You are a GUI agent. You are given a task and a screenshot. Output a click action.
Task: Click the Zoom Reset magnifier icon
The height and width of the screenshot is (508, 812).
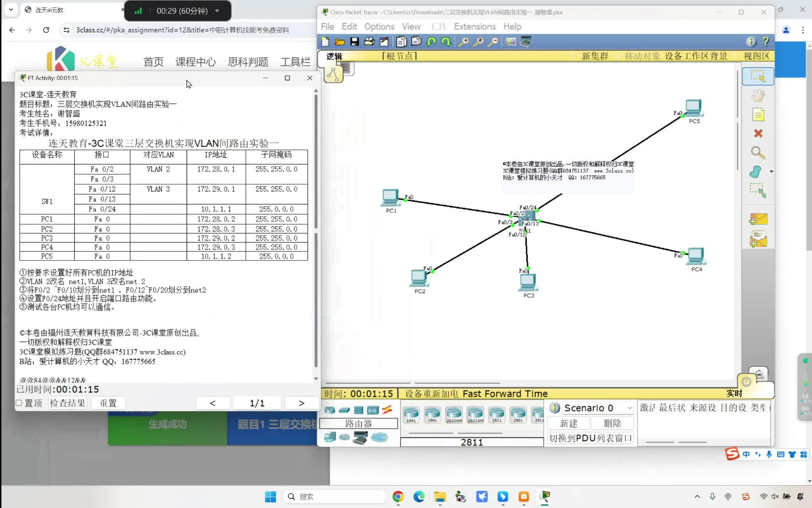478,42
